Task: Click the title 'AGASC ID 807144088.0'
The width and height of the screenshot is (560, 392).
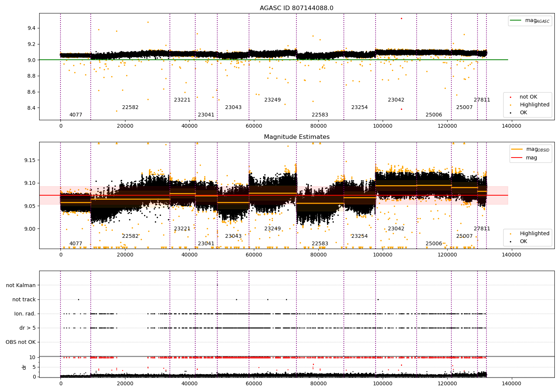Action: [296, 8]
